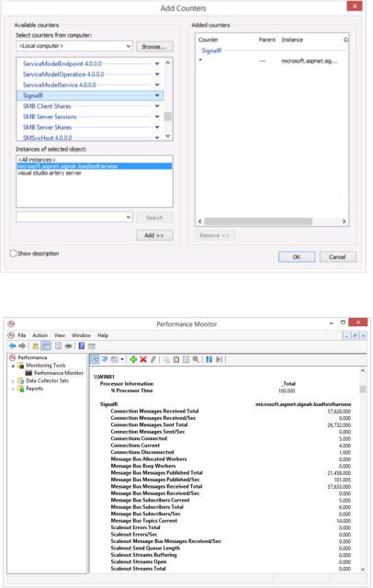Open the Window menu
Viewport: 373px width, 588px height.
tap(82, 335)
